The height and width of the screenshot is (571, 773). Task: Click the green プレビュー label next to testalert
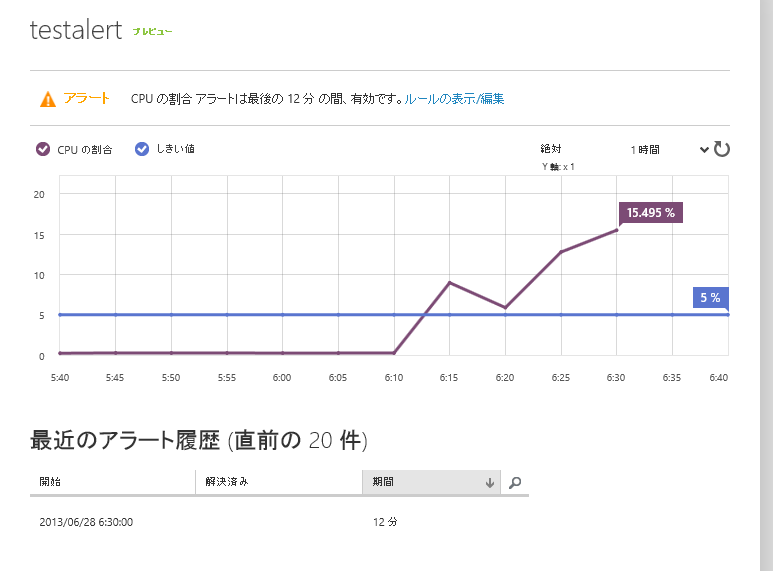pyautogui.click(x=152, y=32)
